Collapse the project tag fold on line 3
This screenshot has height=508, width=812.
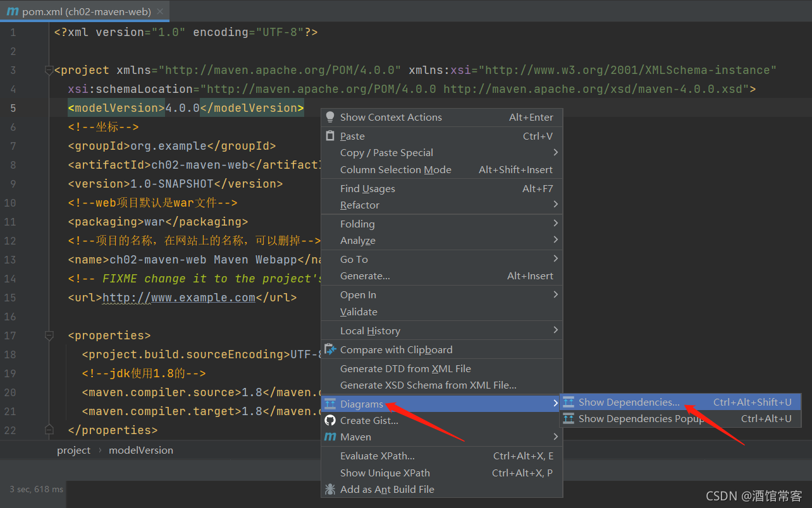tap(49, 70)
